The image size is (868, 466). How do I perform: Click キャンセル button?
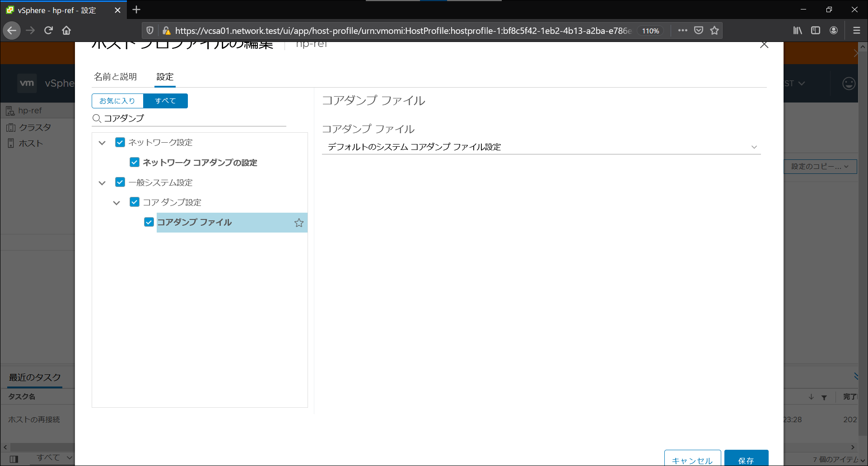[692, 458]
